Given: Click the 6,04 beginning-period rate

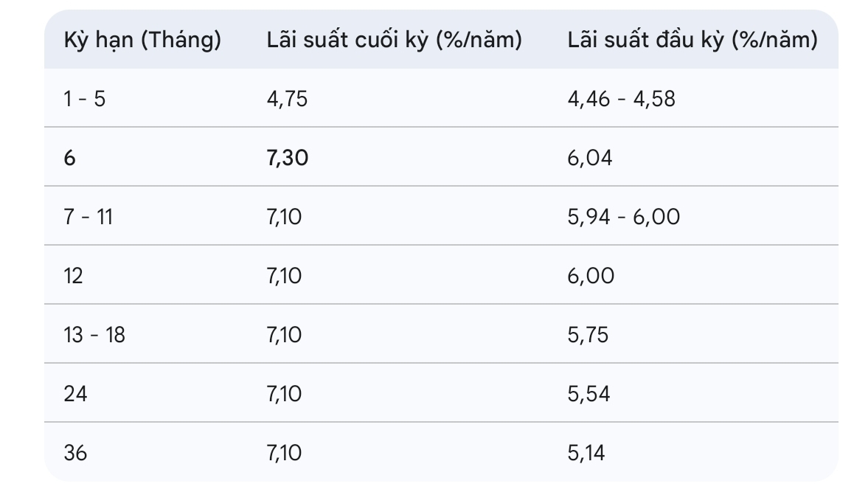Looking at the screenshot, I should click(590, 158).
